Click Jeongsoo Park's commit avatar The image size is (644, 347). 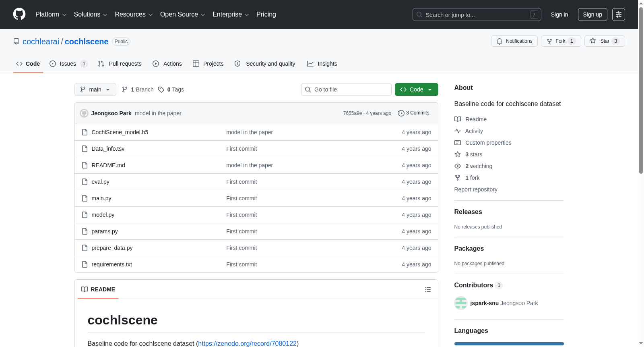coord(84,113)
